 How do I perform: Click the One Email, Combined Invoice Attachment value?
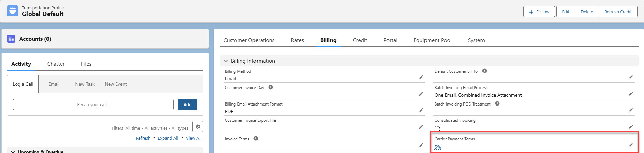478,95
